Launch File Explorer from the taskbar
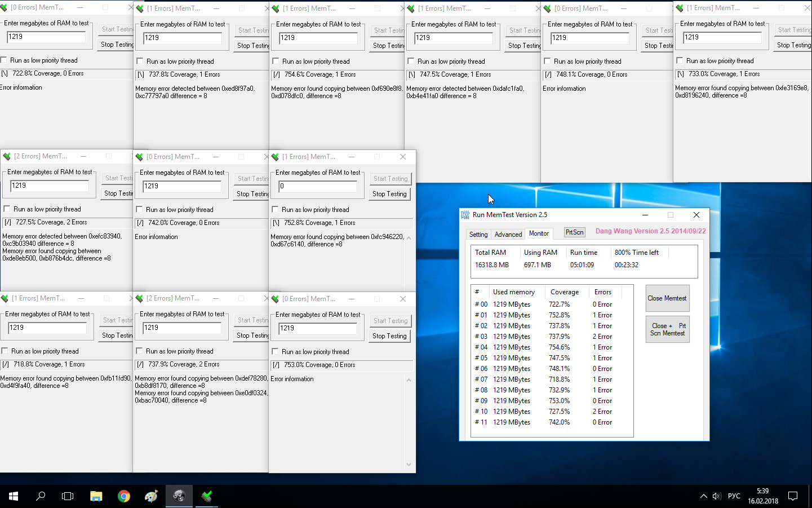The image size is (812, 508). pyautogui.click(x=96, y=496)
